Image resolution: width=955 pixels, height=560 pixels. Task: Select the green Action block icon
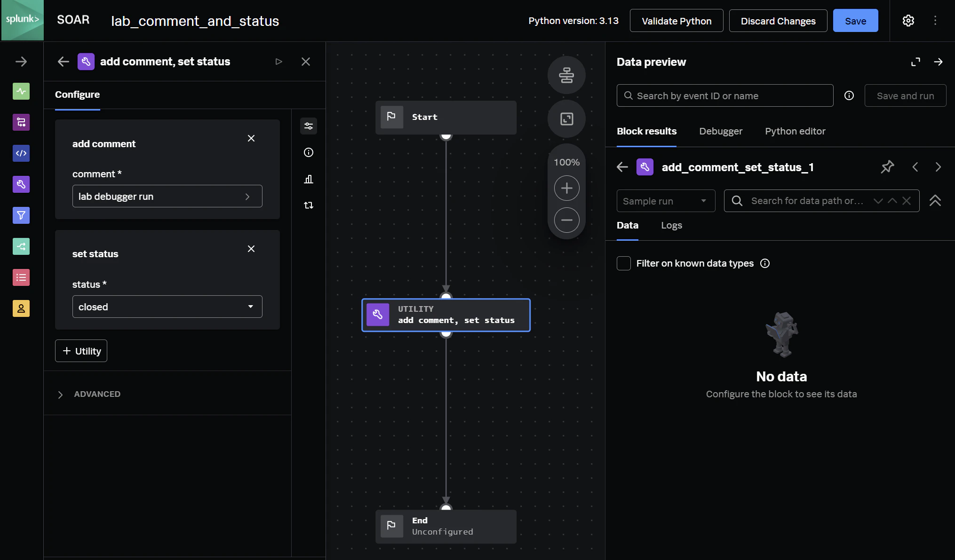(x=21, y=91)
